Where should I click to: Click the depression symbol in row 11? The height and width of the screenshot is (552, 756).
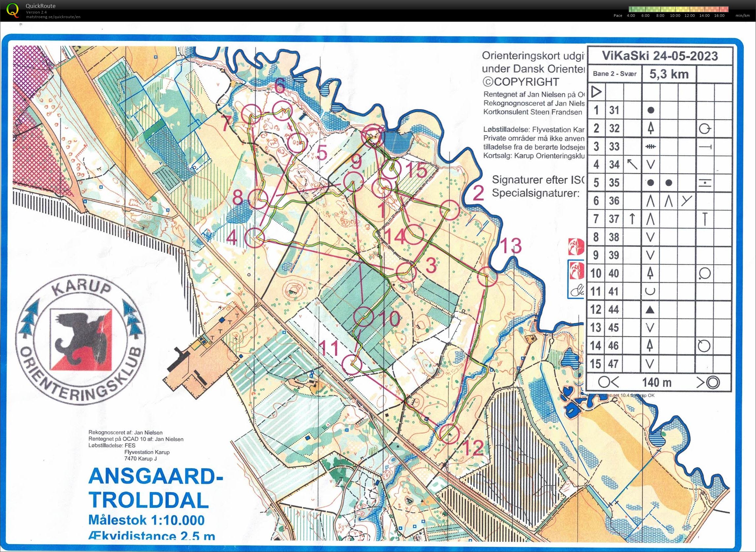click(650, 292)
